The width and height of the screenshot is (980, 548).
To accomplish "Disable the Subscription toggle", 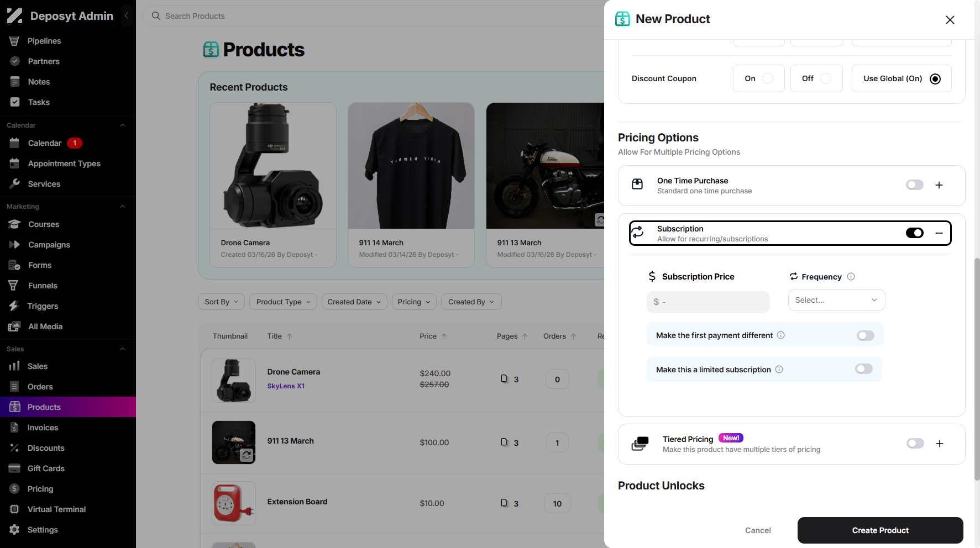I will [915, 233].
